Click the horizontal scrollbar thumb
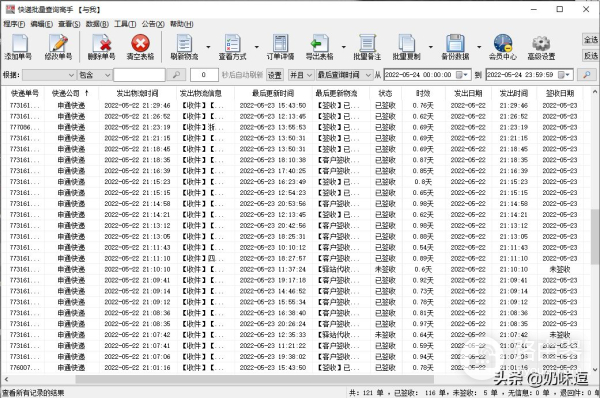Viewport: 600px width, 398px height. click(x=254, y=379)
